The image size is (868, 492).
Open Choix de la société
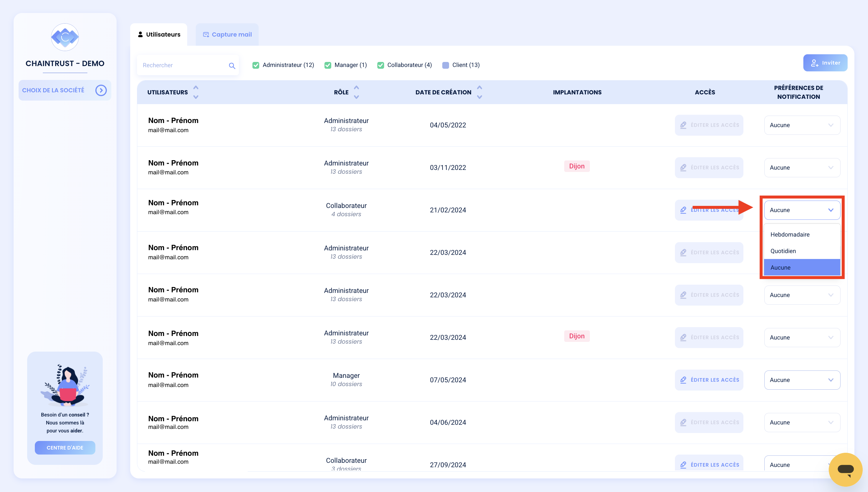[65, 90]
